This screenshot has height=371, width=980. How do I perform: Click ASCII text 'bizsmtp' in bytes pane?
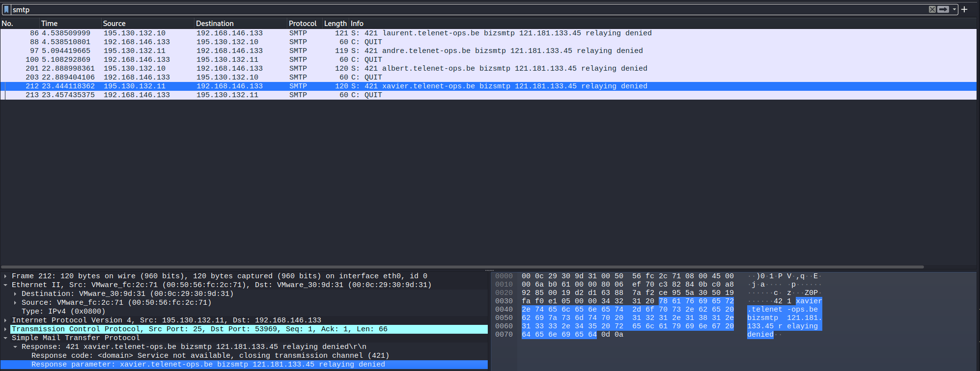762,318
